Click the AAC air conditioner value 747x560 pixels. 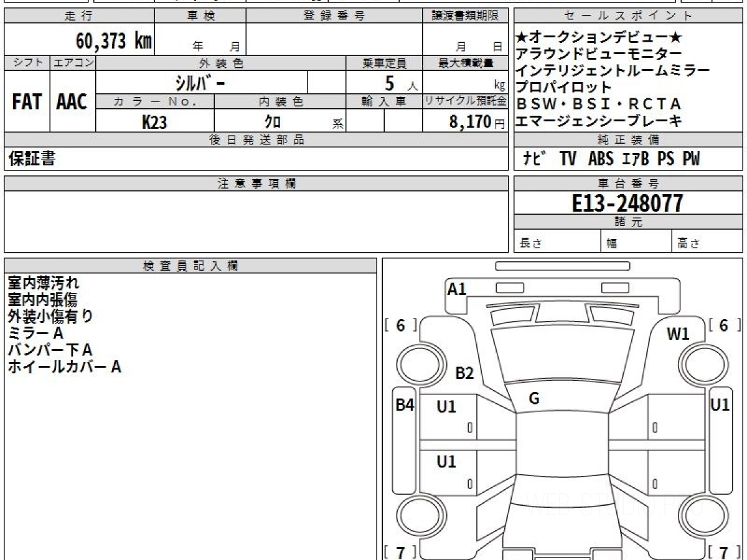tap(72, 101)
